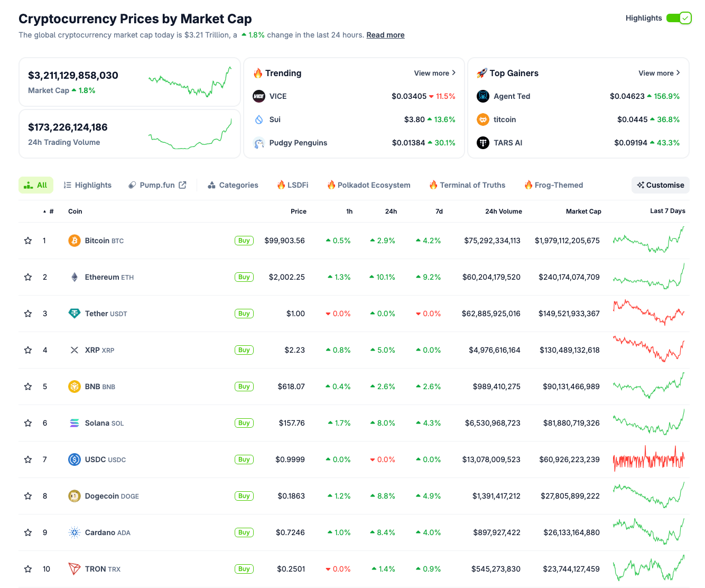Star Bitcoin as a favorite
705x588 pixels.
(27, 240)
